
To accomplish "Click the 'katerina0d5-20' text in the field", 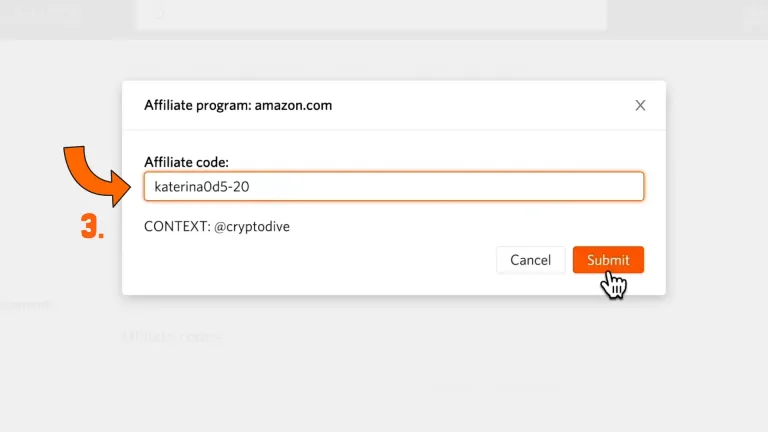I will (x=201, y=186).
